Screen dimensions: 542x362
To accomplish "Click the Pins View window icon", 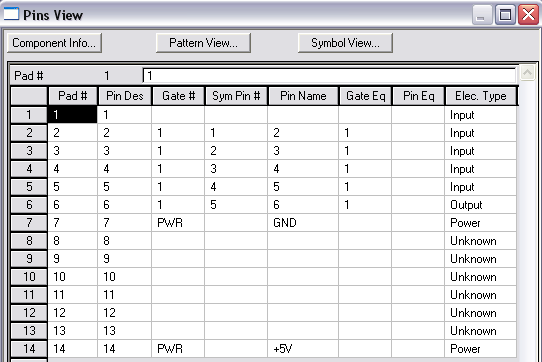I will point(11,14).
